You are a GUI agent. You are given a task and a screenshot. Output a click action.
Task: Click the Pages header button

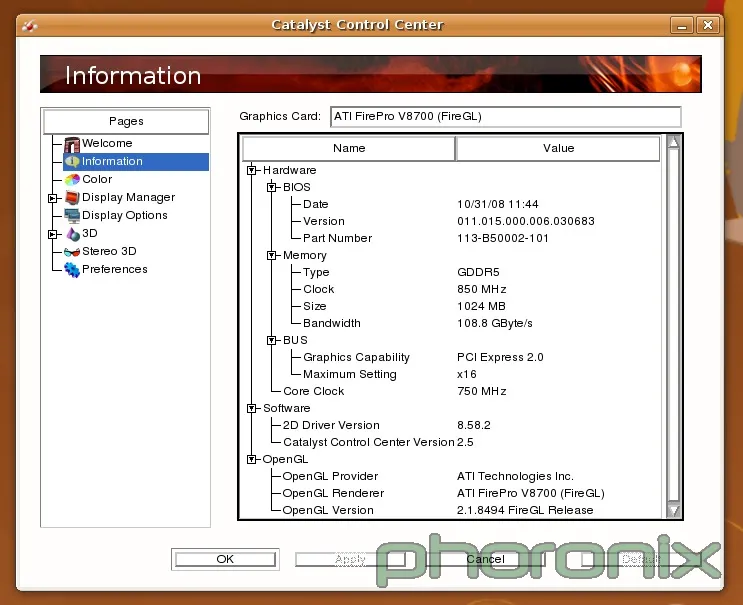tap(126, 121)
